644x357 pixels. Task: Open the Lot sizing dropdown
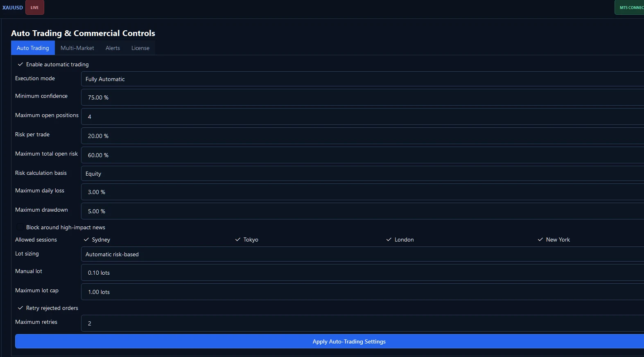(x=362, y=254)
